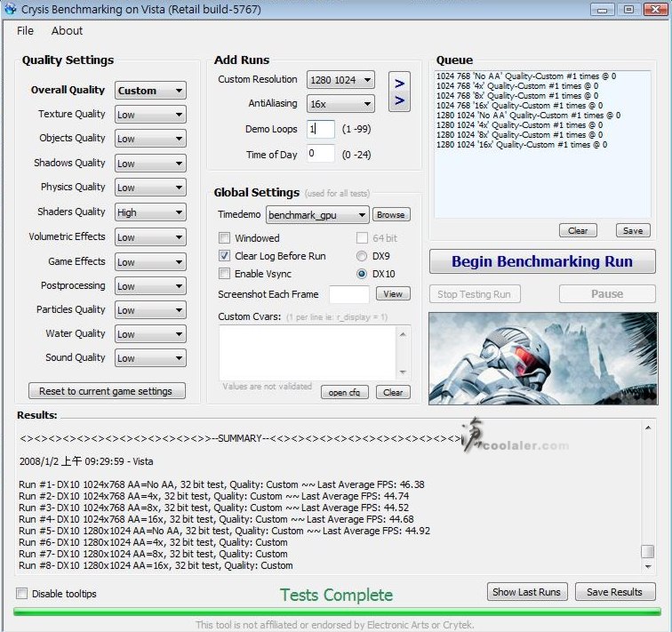Open the Sound Quality dropdown
This screenshot has height=632, width=672.
[x=150, y=357]
